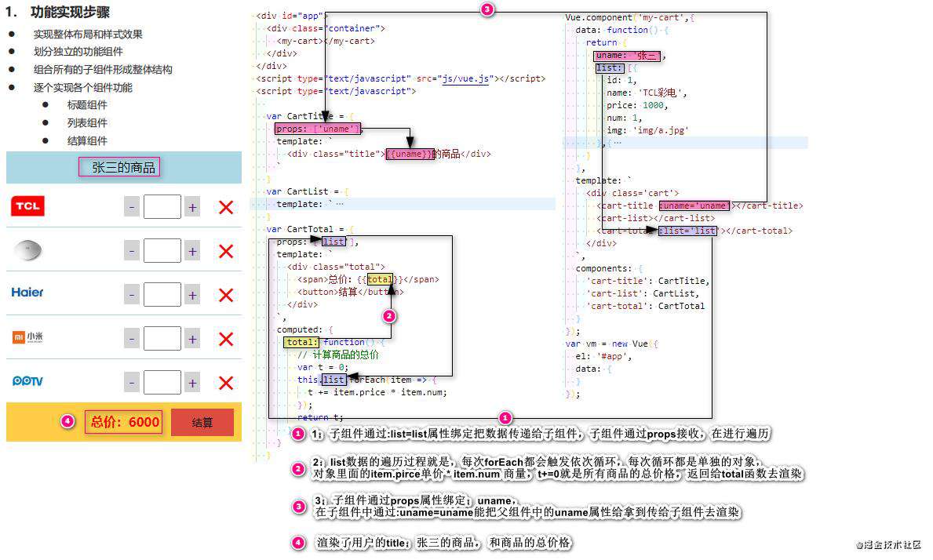Select sub-bullet 结算组件
Screen dimensions: 933x560
(x=87, y=141)
